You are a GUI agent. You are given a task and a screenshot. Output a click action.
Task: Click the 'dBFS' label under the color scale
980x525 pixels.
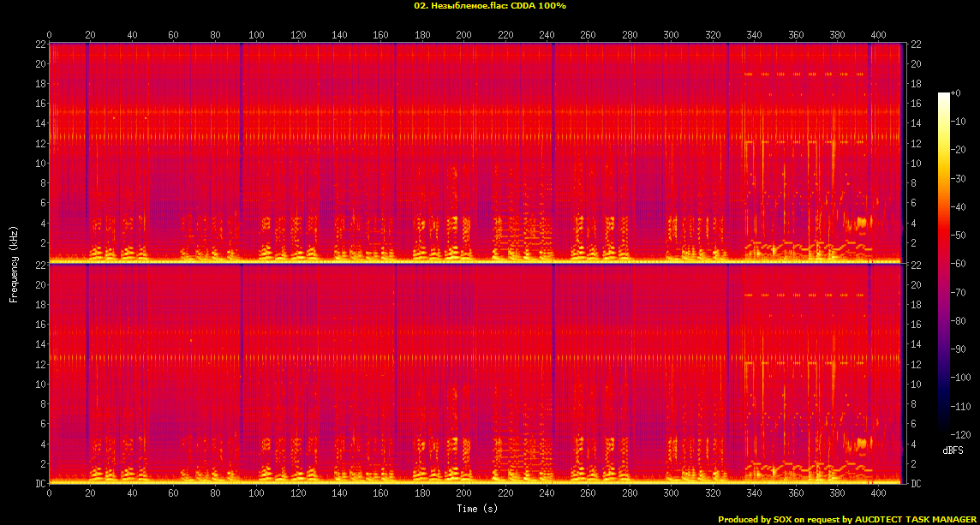point(953,450)
